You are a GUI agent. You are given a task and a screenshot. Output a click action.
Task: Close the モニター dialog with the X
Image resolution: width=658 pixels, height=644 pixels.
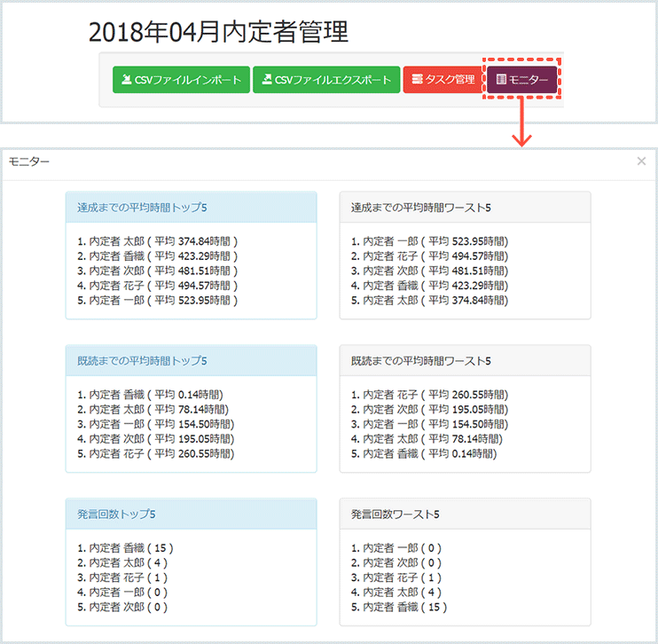(641, 161)
